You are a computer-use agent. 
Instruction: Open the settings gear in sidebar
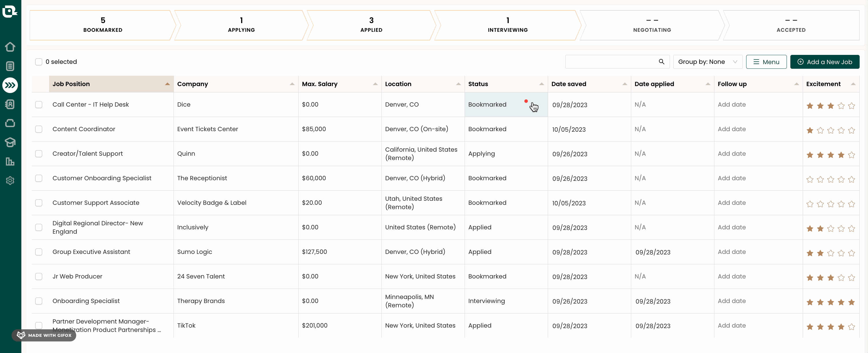point(10,181)
